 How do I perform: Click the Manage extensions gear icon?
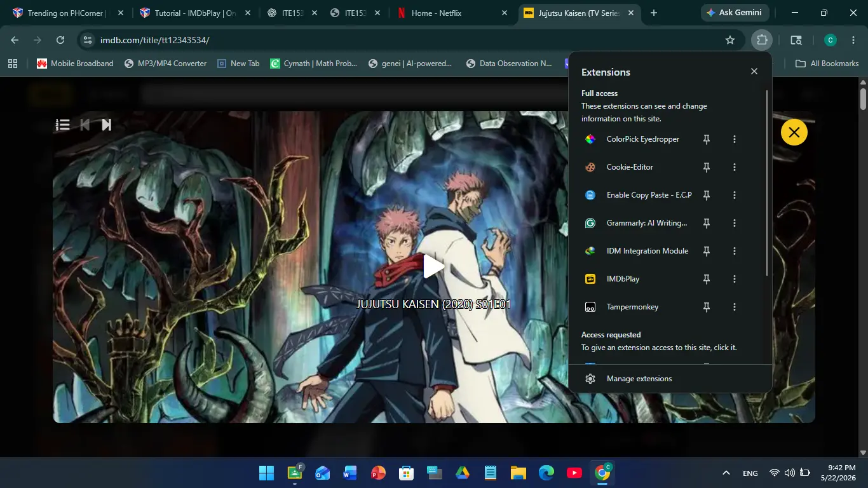click(590, 379)
